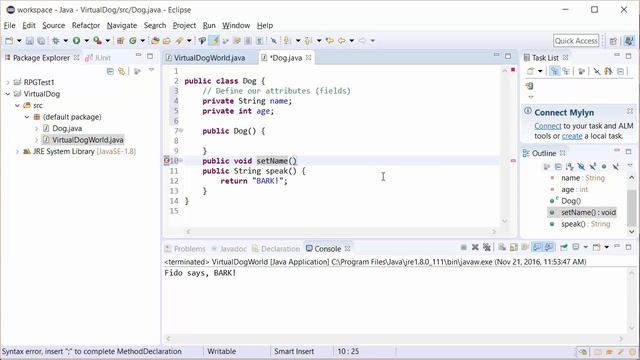Viewport: 640px width, 360px height.
Task: Toggle Scroll Lock in Console toolbar
Action: 513,247
